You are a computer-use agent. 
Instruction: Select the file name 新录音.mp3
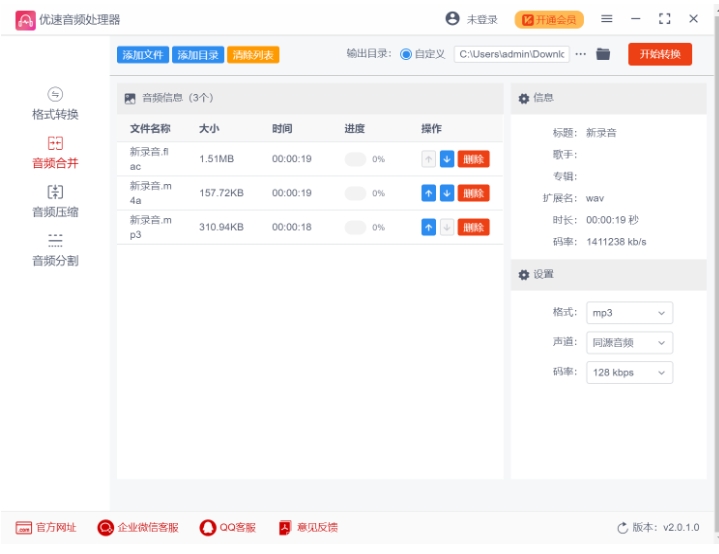(x=150, y=227)
